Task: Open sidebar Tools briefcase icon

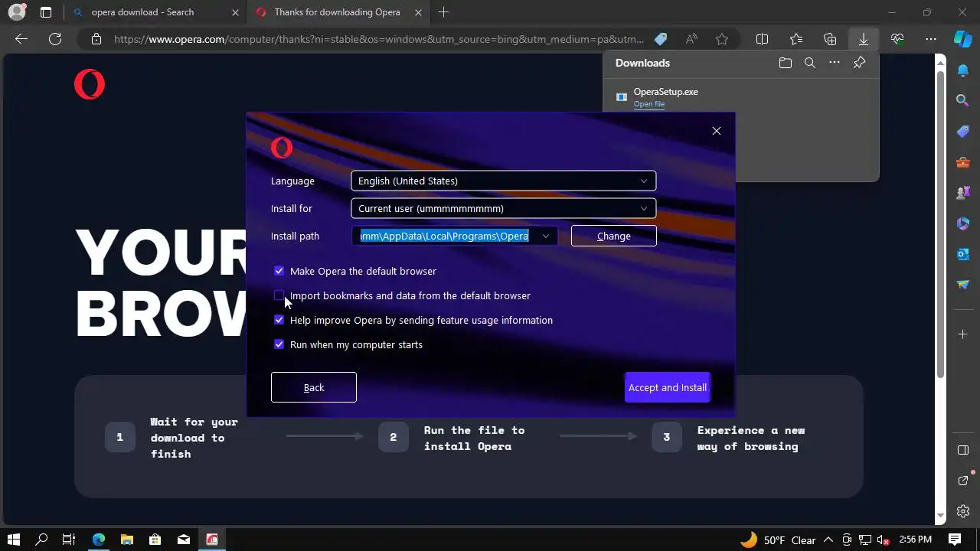Action: [x=963, y=162]
